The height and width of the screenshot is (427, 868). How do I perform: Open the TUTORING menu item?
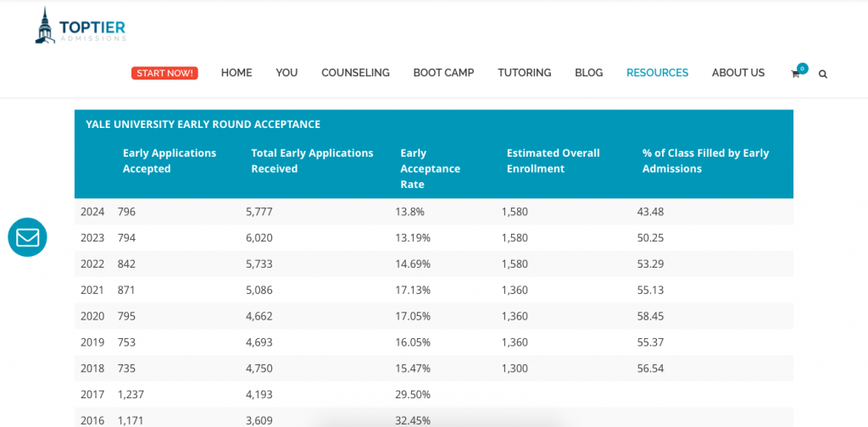coord(524,73)
